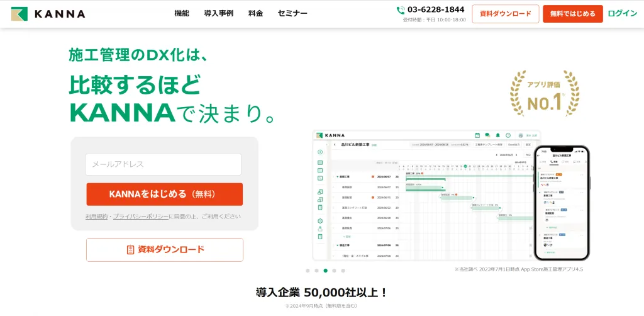The width and height of the screenshot is (644, 316).
Task: Click the 無料ではじめる button
Action: point(572,14)
